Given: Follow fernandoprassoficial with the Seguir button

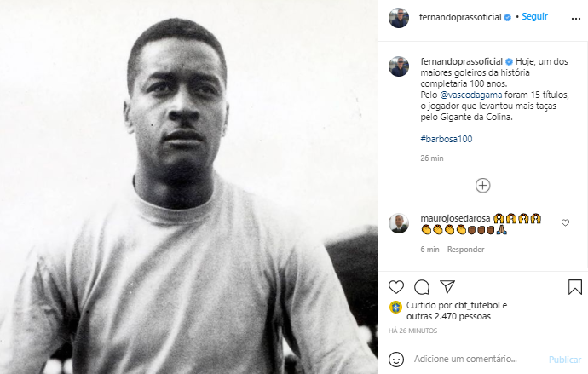Looking at the screenshot, I should (x=534, y=16).
